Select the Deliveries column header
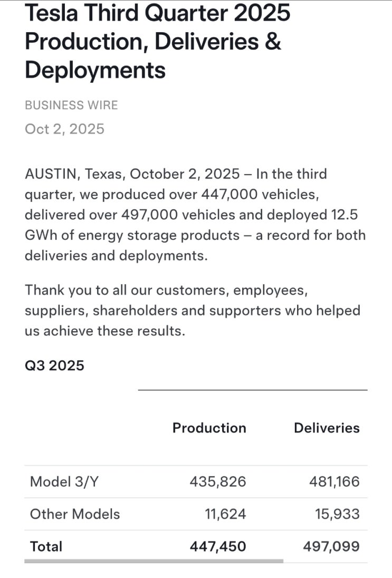 coord(327,428)
